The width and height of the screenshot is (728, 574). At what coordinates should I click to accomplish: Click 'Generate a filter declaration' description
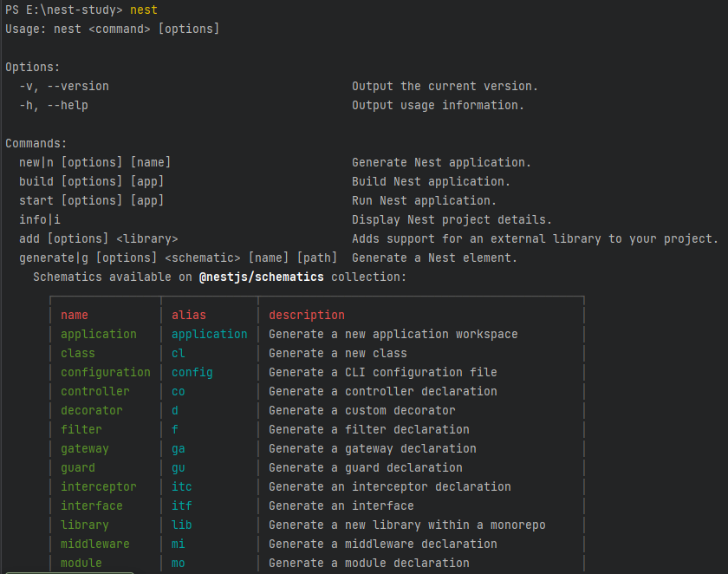click(369, 429)
